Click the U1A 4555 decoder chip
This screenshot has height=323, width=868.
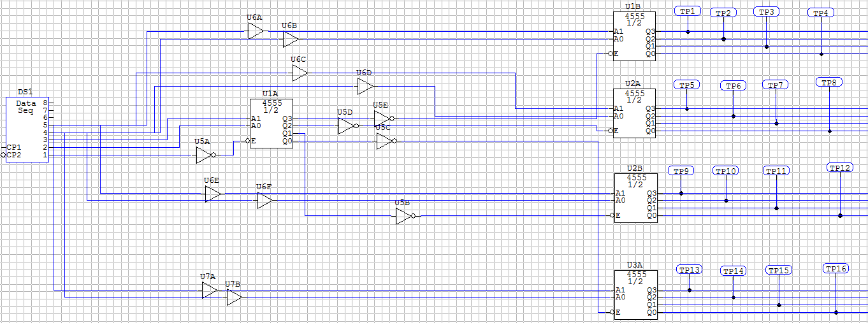click(271, 124)
